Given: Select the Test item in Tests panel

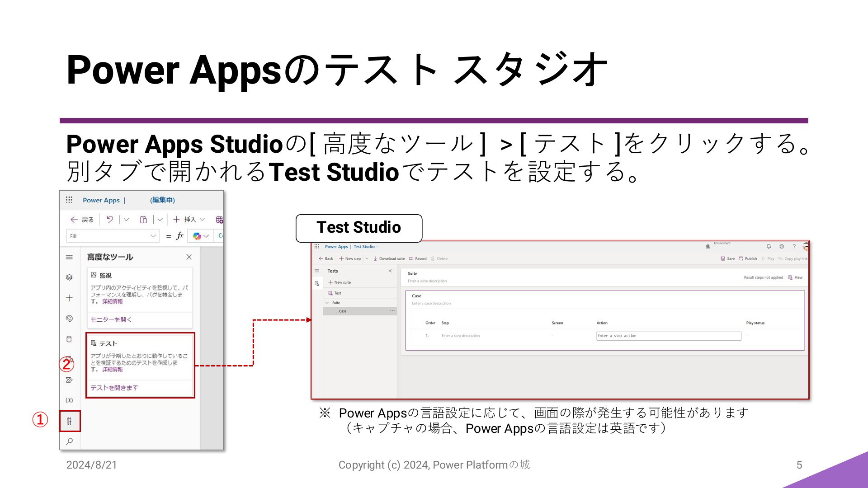Looking at the screenshot, I should [335, 293].
